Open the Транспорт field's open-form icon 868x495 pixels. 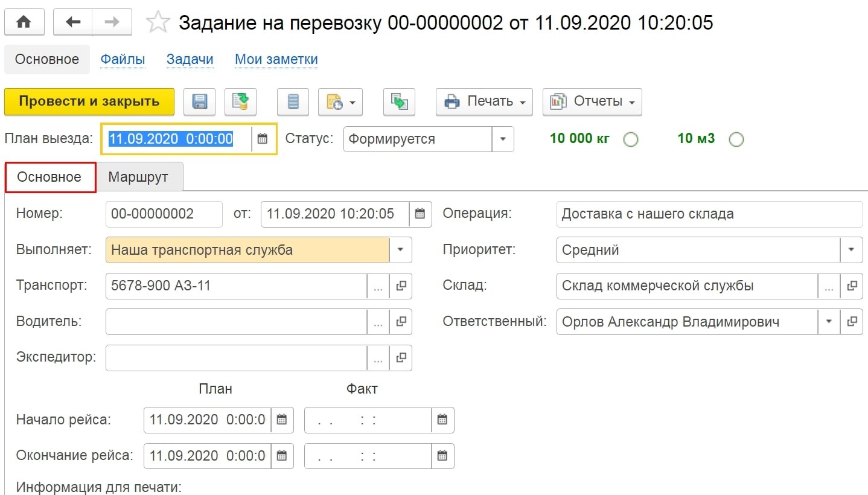[401, 286]
